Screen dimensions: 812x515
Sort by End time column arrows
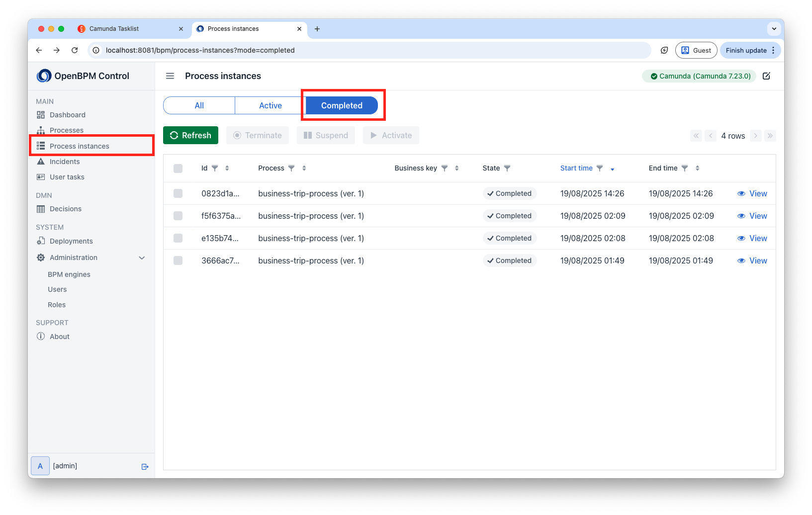[698, 168]
